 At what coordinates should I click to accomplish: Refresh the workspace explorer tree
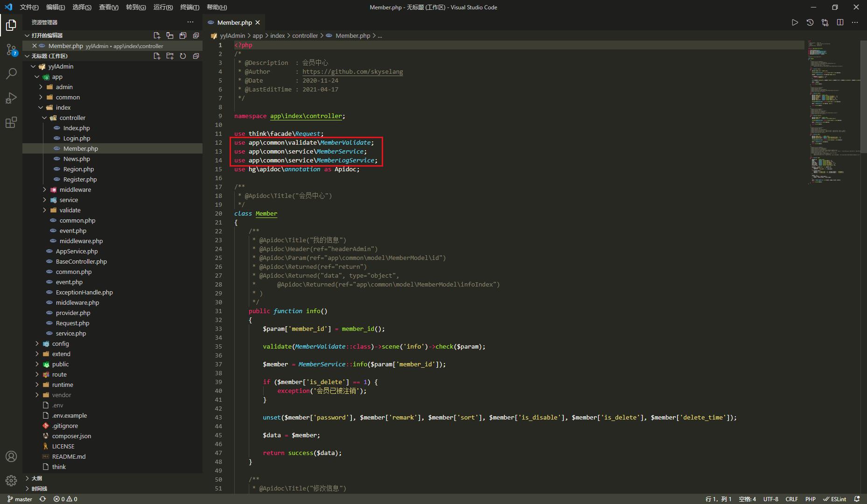pos(183,56)
